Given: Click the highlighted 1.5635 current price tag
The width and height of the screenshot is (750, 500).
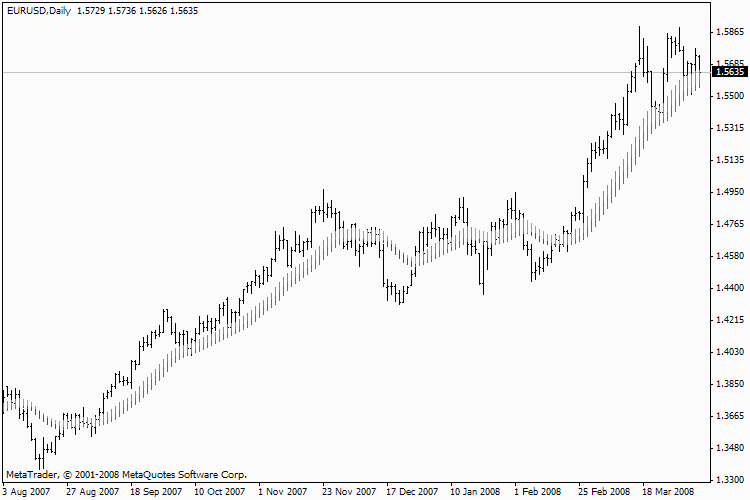Looking at the screenshot, I should [x=729, y=72].
